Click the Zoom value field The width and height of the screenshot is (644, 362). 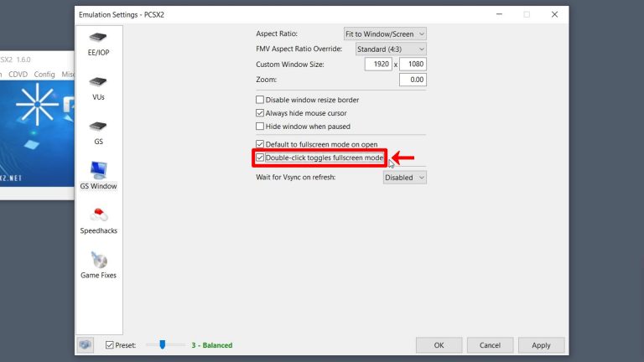tap(413, 80)
